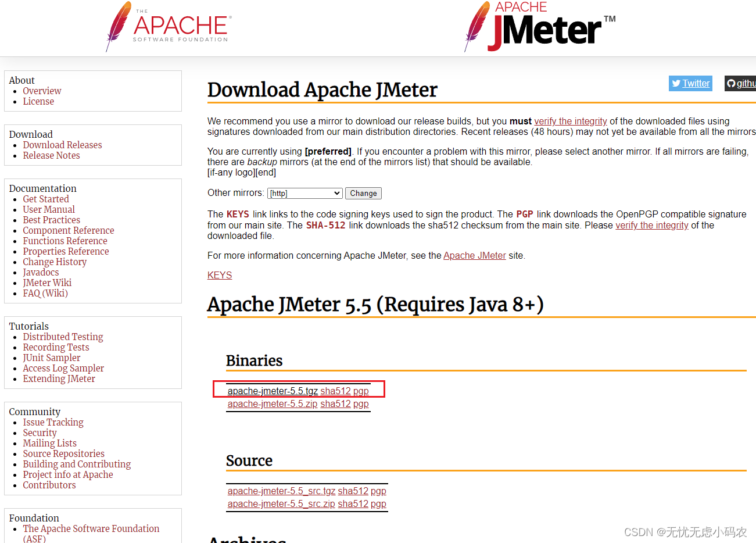
Task: Open the github button
Action: 741,83
